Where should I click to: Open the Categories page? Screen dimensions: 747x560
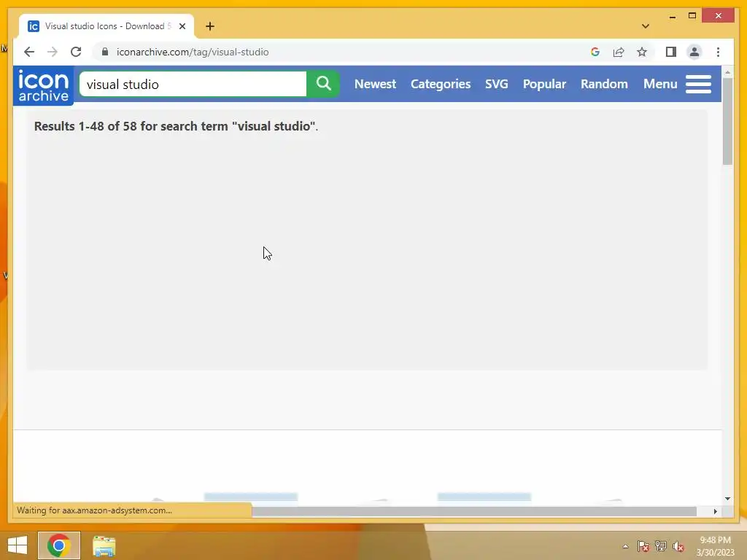(x=440, y=84)
